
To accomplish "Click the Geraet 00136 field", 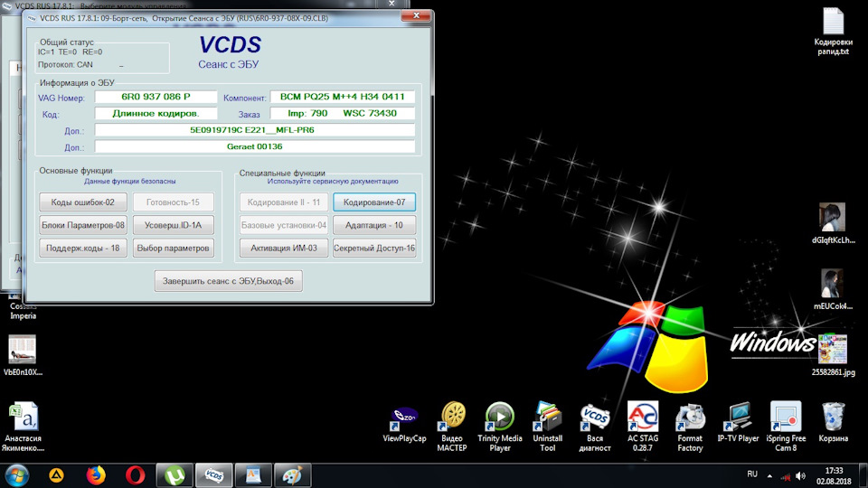I will tap(255, 146).
